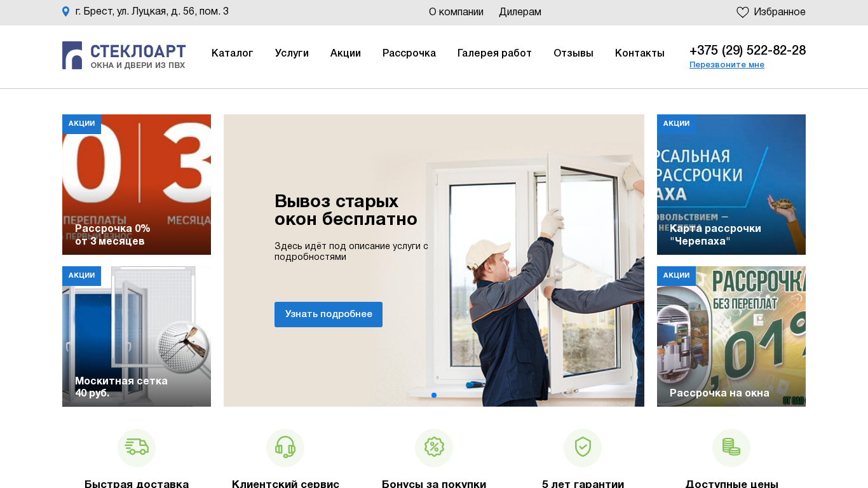The height and width of the screenshot is (488, 868).
Task: Call the phone number +375 (29) 522-82-28
Action: (x=747, y=51)
